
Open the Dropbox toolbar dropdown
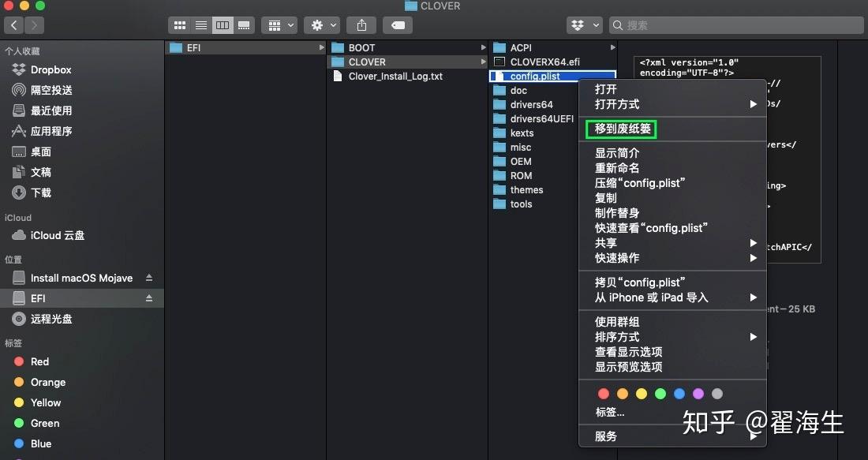[x=585, y=25]
